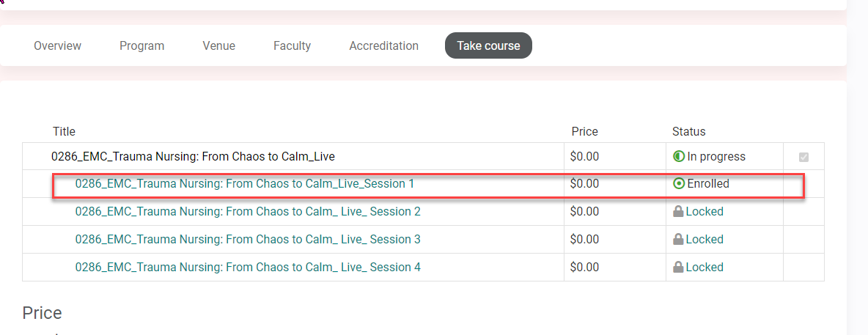Screen dimensions: 868x335
Task: Click the Take course tab
Action: tap(488, 45)
